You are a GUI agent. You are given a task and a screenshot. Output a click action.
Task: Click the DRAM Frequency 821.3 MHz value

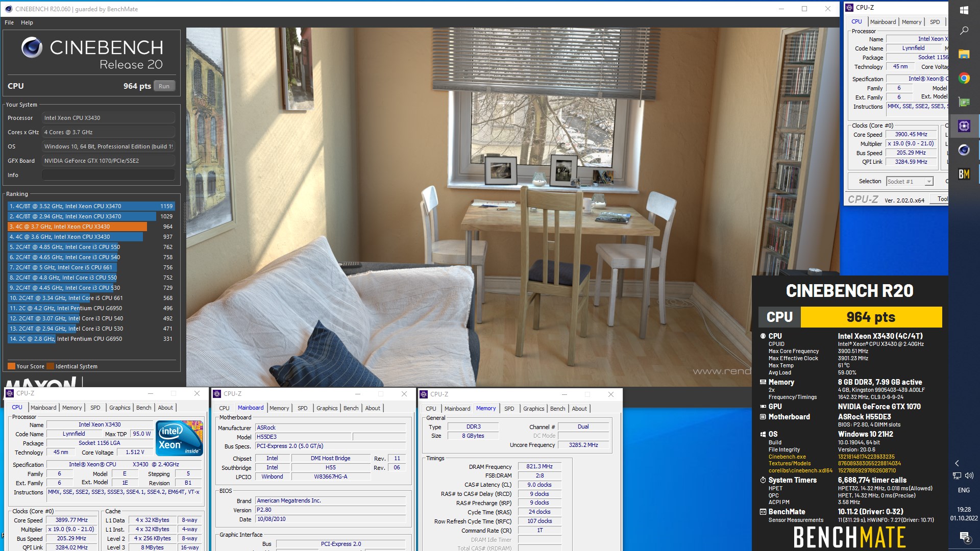pos(540,466)
